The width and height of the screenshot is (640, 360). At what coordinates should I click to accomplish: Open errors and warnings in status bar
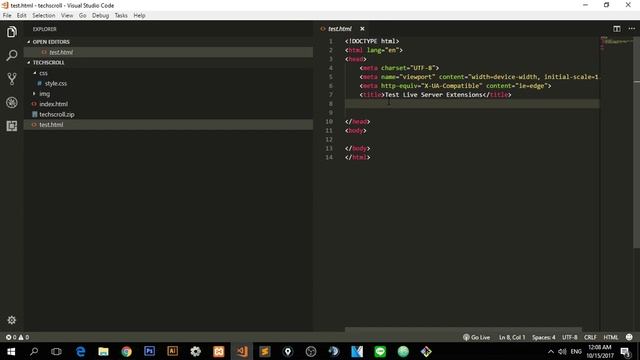[17, 337]
